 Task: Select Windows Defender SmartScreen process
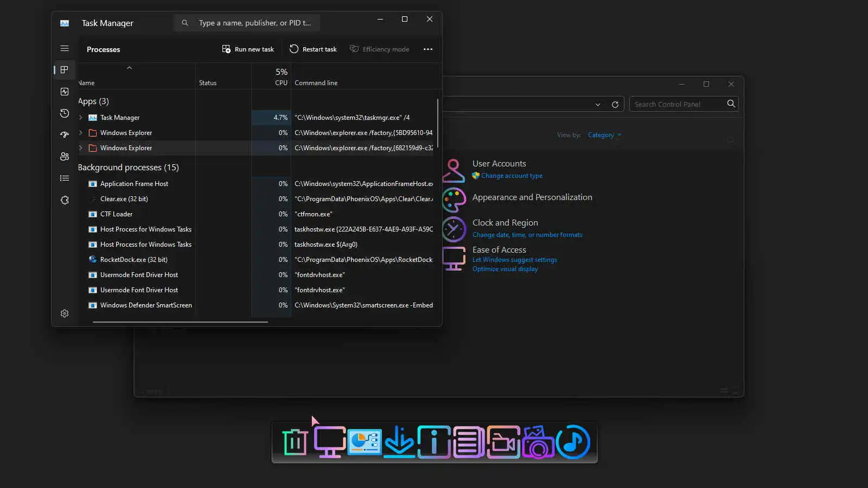pos(256,305)
